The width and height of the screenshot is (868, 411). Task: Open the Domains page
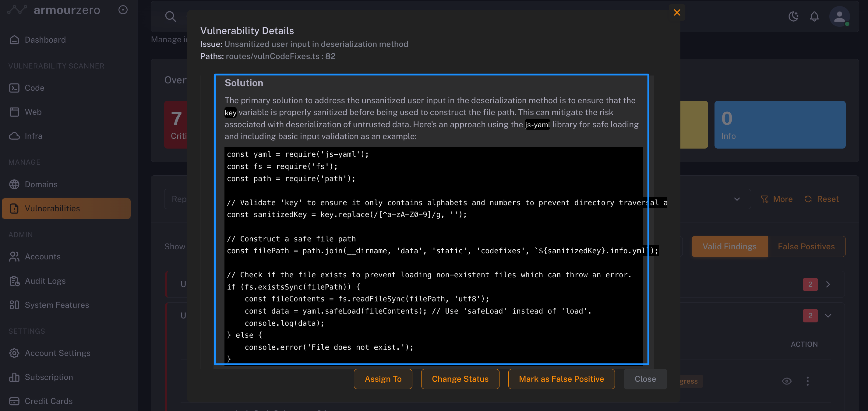[41, 184]
